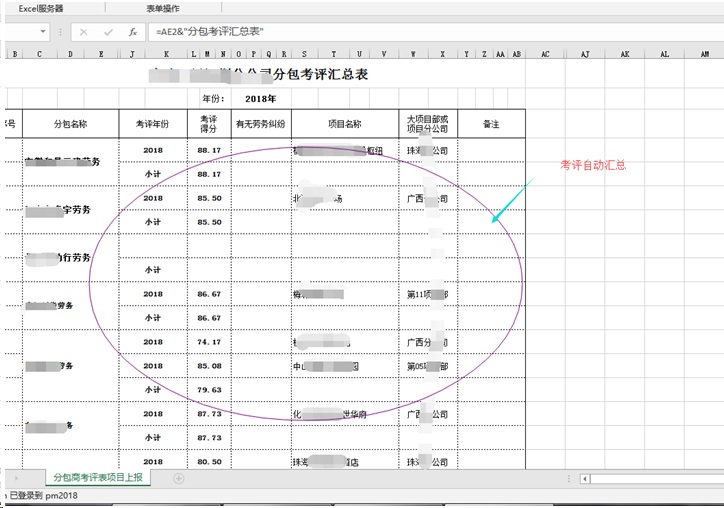Click the 分包名称 header cell
The width and height of the screenshot is (724, 508).
[x=70, y=124]
